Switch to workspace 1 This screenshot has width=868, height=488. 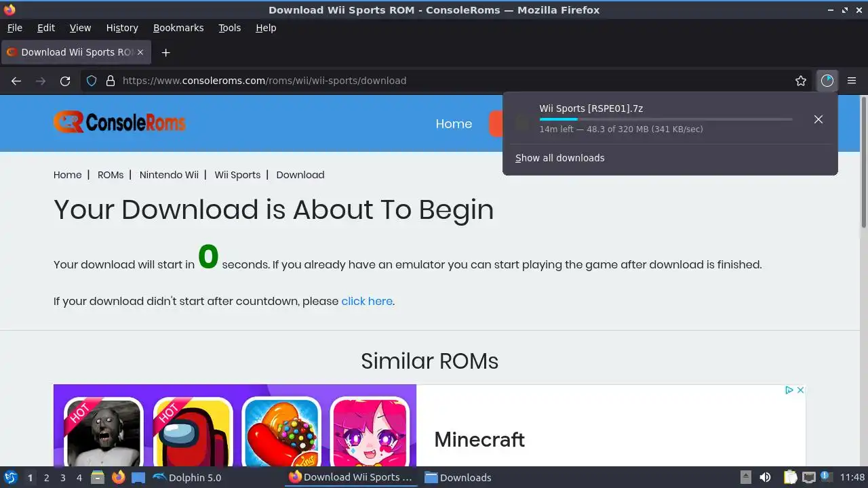pyautogui.click(x=30, y=478)
